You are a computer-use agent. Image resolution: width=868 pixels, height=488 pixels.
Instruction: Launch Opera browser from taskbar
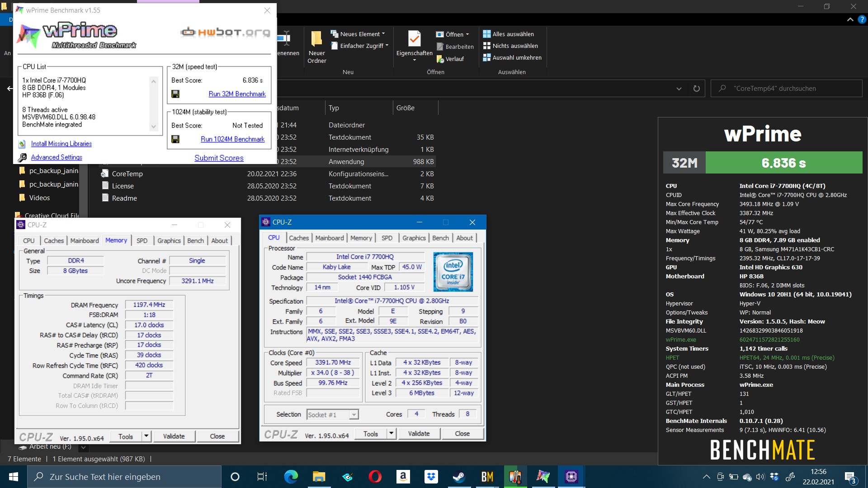[375, 477]
